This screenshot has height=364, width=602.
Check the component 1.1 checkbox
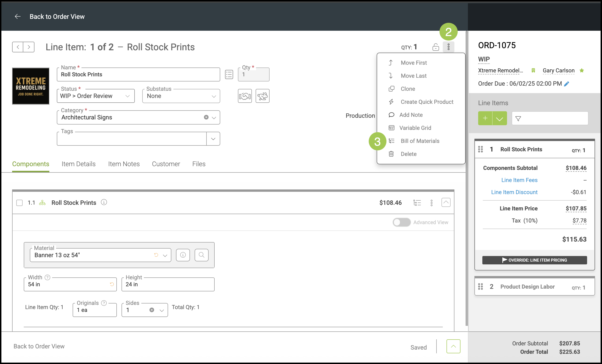pos(20,203)
